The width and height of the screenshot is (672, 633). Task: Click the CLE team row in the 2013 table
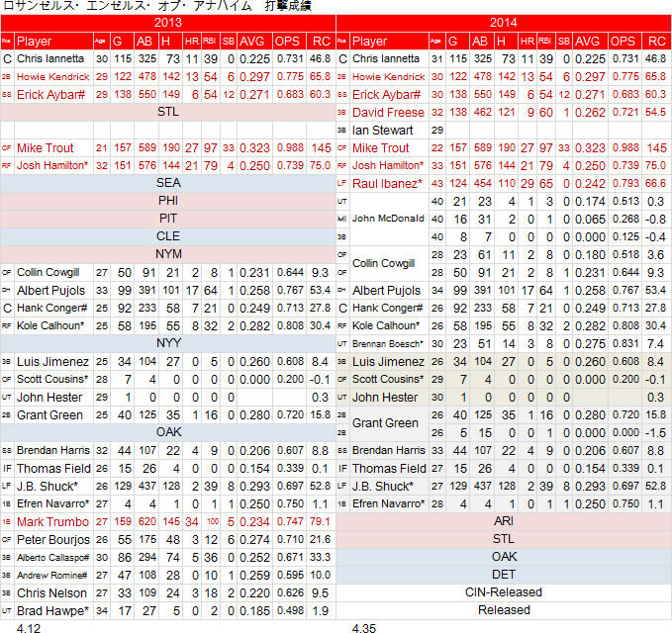pos(168,236)
